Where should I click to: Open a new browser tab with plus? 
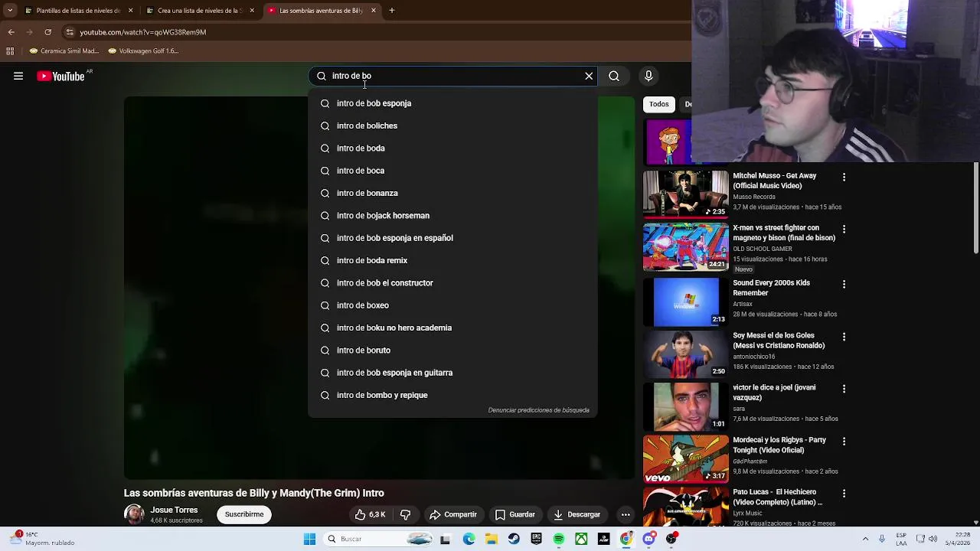392,11
